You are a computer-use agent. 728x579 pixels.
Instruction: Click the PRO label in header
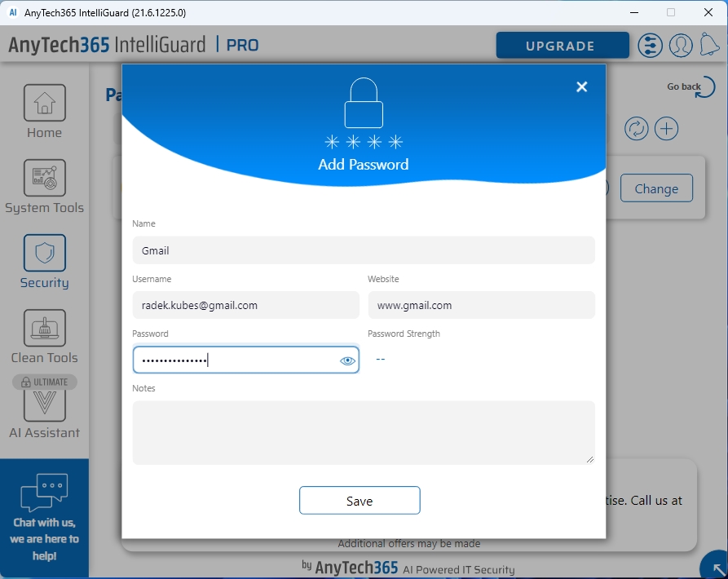point(242,45)
